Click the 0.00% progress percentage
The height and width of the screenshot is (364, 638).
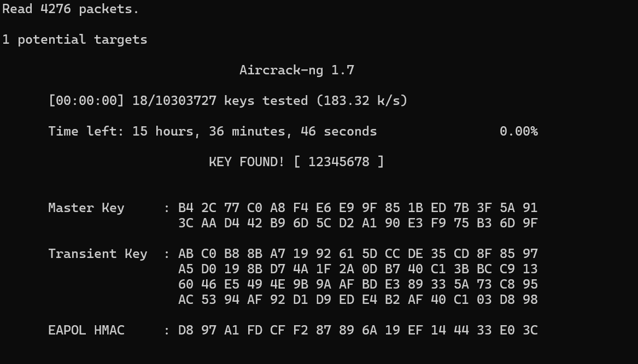pyautogui.click(x=518, y=132)
